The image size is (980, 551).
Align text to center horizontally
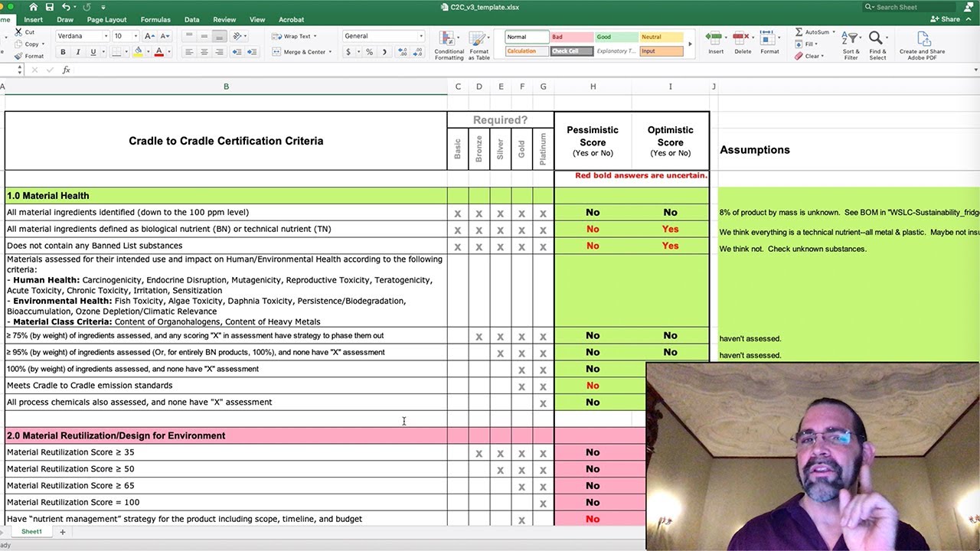coord(204,52)
